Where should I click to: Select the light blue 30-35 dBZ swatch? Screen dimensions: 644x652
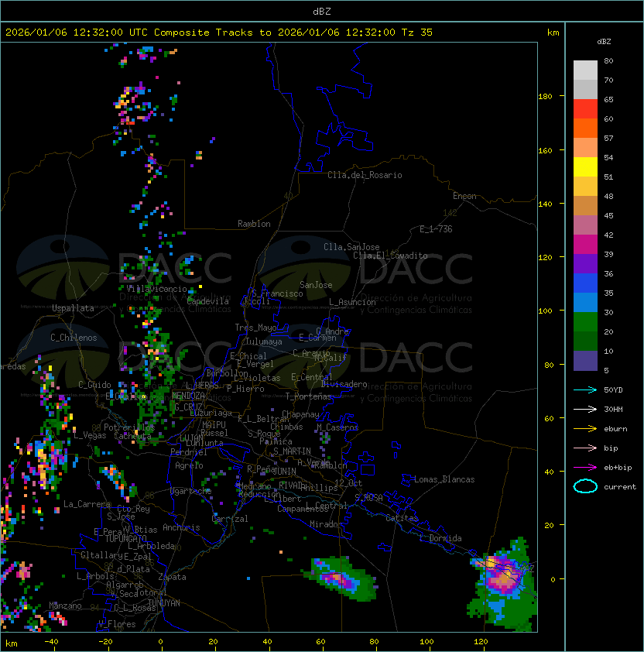pyautogui.click(x=585, y=302)
